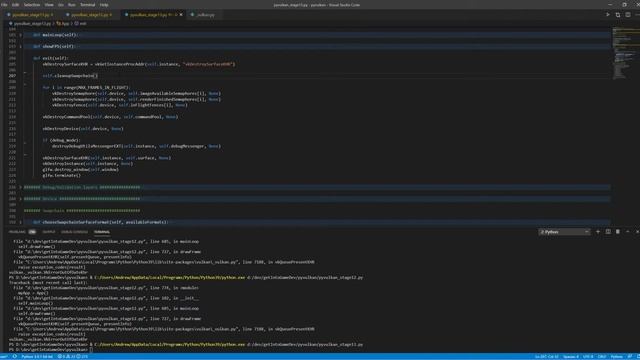
Task: Click the 'for i in range(MAX_FRAMES_IN_FLIGHT):' line
Action: point(86,88)
